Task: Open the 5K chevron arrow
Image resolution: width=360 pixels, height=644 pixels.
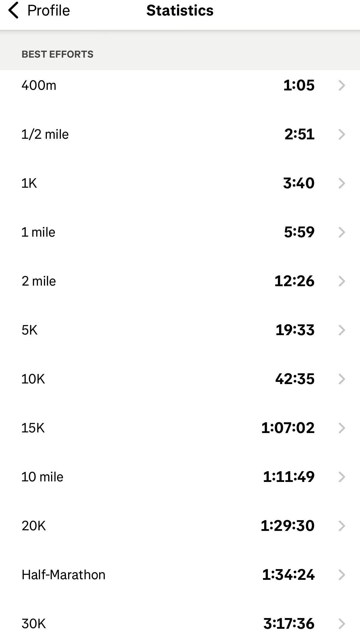Action: [x=342, y=330]
